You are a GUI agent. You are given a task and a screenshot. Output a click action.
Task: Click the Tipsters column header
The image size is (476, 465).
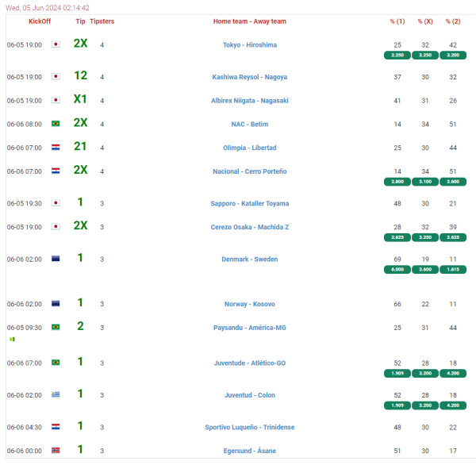tap(102, 21)
